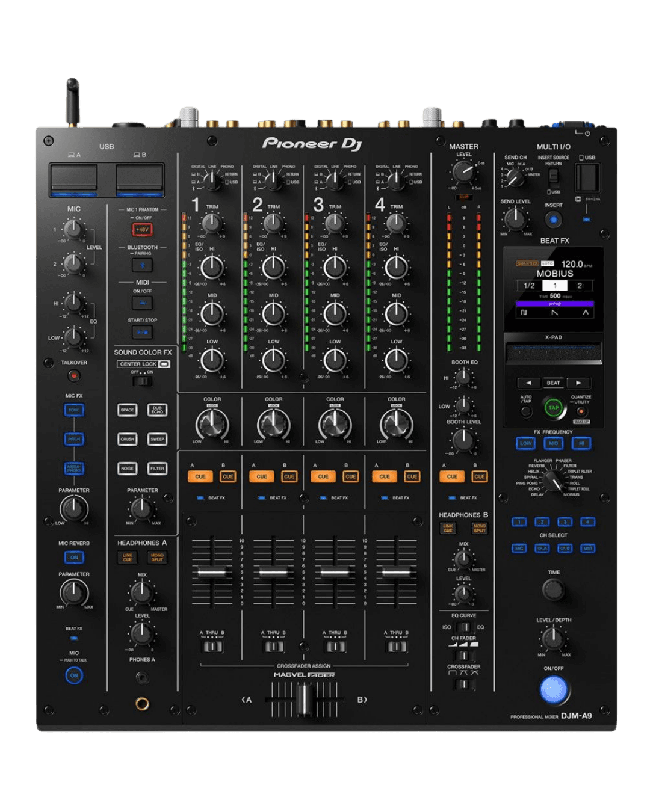650x812 pixels.
Task: Select the CRUSH sound color effect
Action: [x=127, y=439]
